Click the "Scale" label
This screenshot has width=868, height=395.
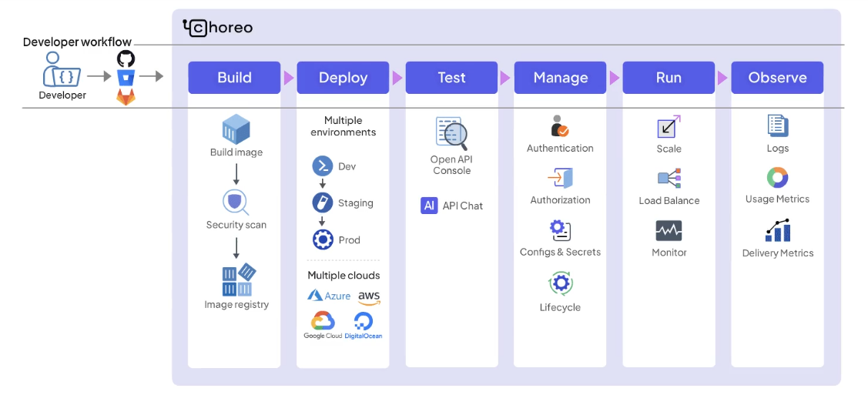(669, 149)
